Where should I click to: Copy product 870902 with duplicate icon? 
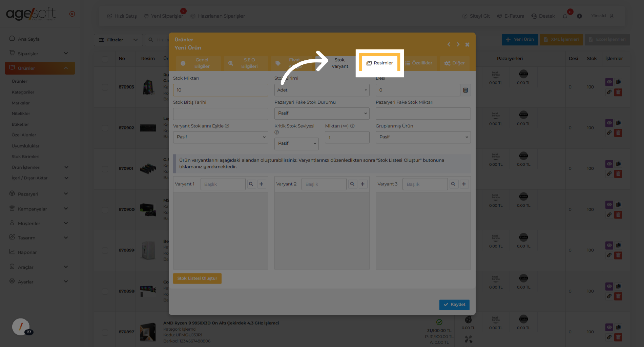click(x=618, y=123)
